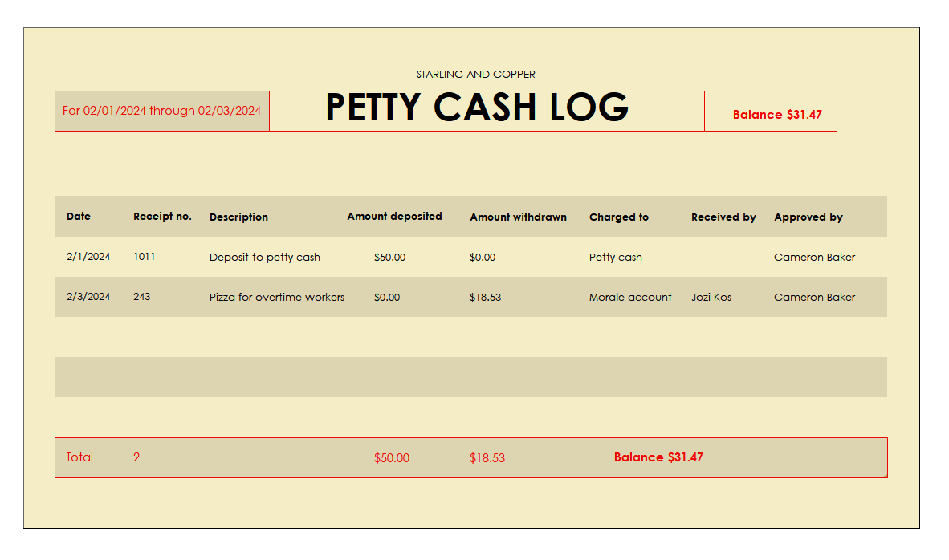Select the Amount deposited column header
The height and width of the screenshot is (560, 949).
coord(394,217)
